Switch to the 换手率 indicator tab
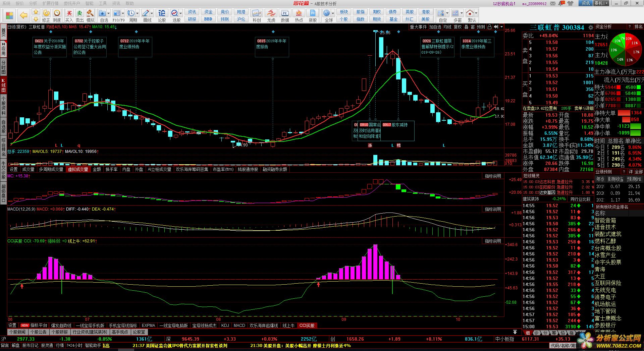The image size is (644, 351). 111,169
